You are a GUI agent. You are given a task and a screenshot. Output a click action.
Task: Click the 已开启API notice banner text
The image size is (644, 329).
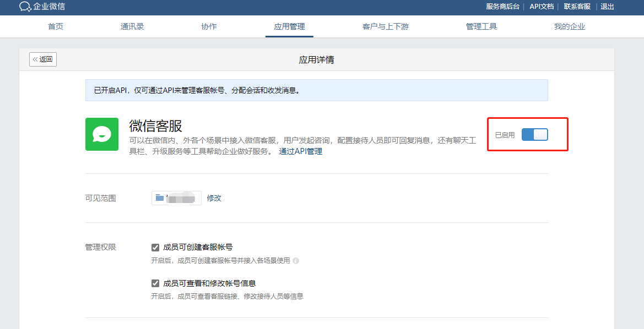tap(197, 90)
